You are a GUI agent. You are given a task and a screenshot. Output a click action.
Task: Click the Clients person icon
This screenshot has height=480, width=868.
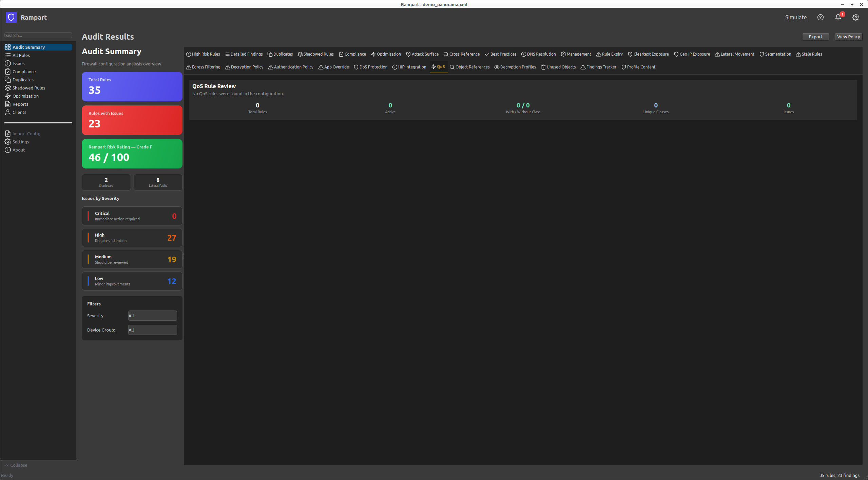(8, 112)
